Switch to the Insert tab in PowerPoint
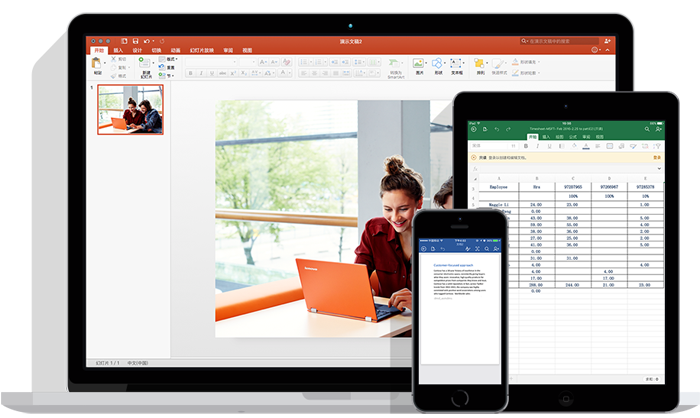This screenshot has height=418, width=700. pos(118,50)
